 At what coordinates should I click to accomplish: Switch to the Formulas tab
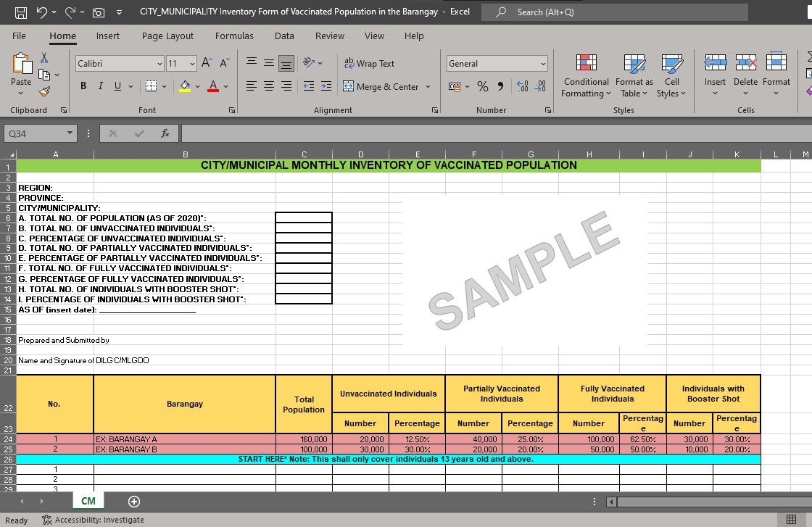point(234,36)
